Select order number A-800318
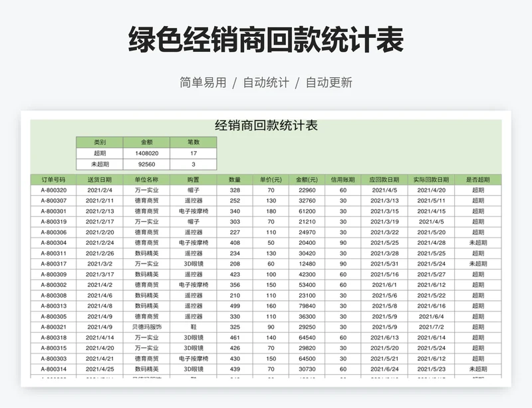The image size is (532, 408). tap(54, 337)
